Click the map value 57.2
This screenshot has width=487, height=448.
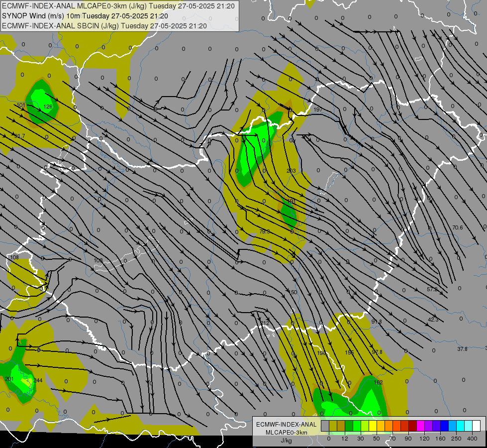432,289
